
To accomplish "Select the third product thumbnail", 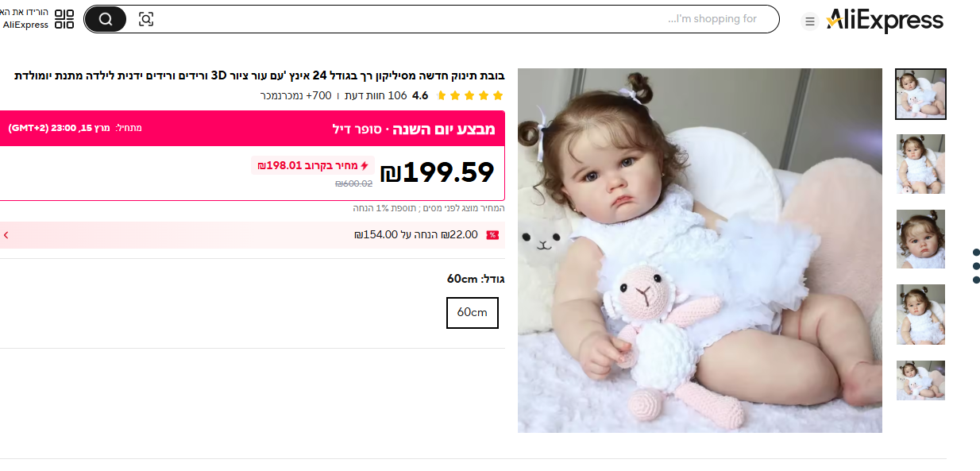I will pyautogui.click(x=920, y=239).
